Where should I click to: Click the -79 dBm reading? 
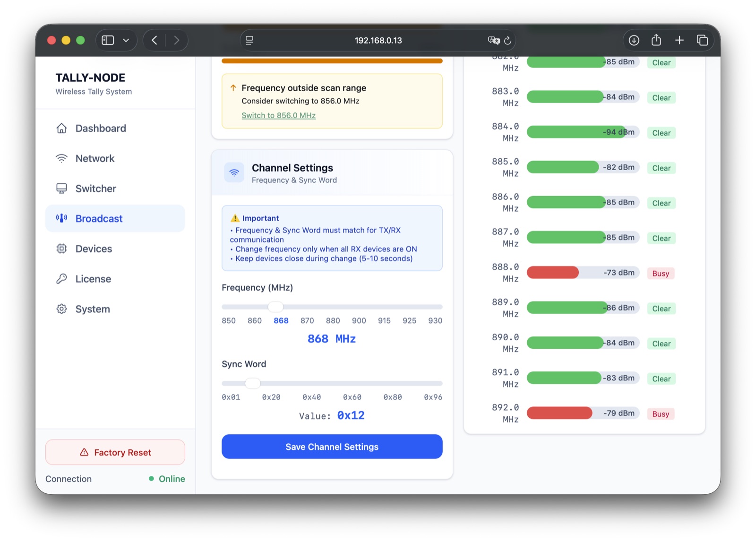coord(619,413)
